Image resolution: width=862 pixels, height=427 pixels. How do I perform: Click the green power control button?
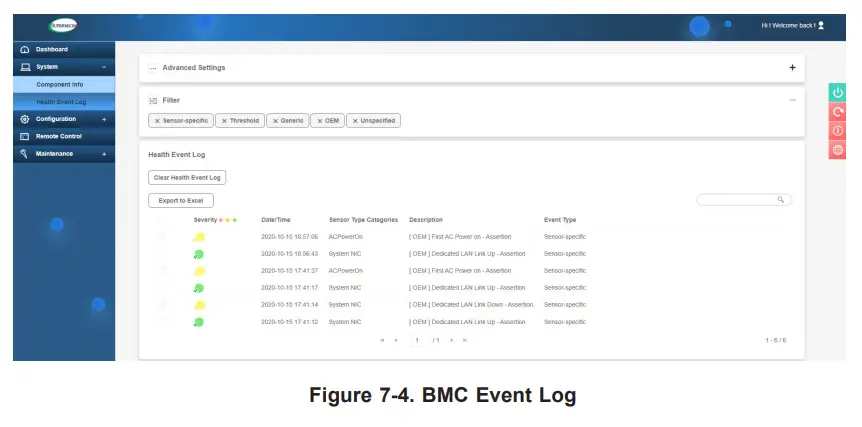[837, 92]
